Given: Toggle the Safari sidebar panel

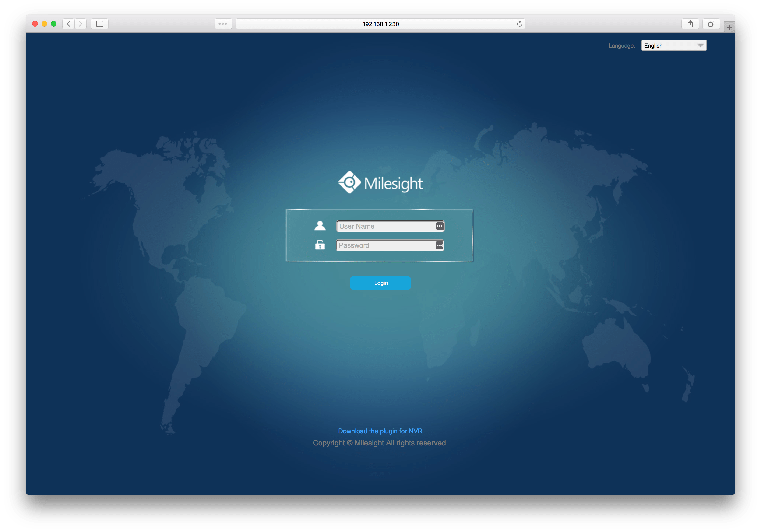Looking at the screenshot, I should coord(99,24).
